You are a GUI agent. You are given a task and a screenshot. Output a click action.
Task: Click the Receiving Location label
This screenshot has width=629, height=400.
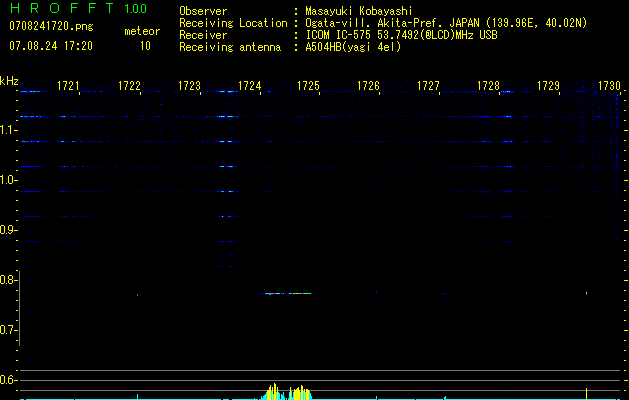[x=233, y=23]
